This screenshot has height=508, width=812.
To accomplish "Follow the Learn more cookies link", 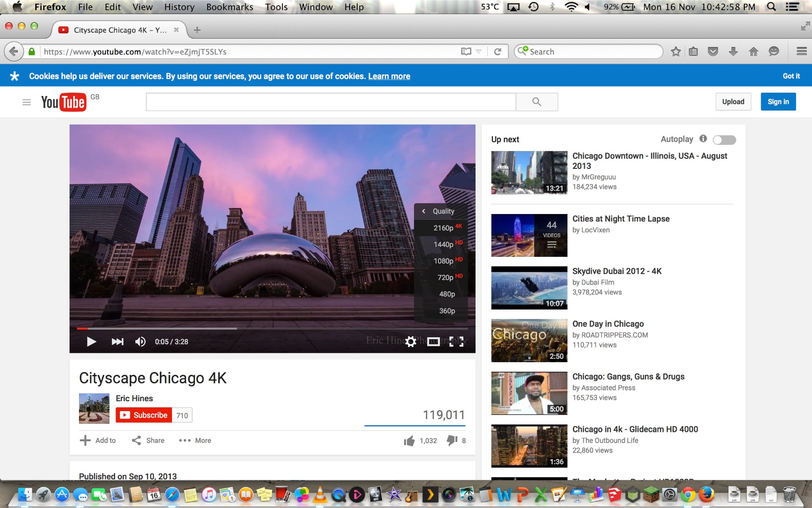I will pyautogui.click(x=389, y=76).
